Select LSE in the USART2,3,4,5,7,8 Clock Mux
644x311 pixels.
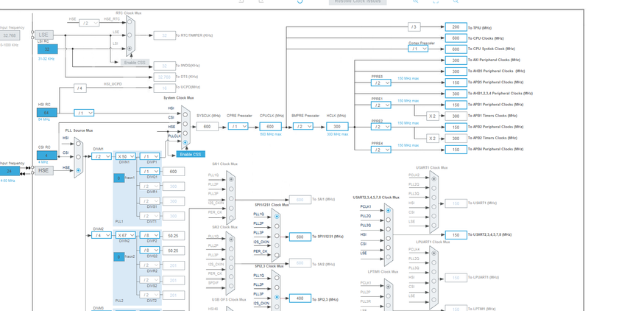[x=388, y=257]
